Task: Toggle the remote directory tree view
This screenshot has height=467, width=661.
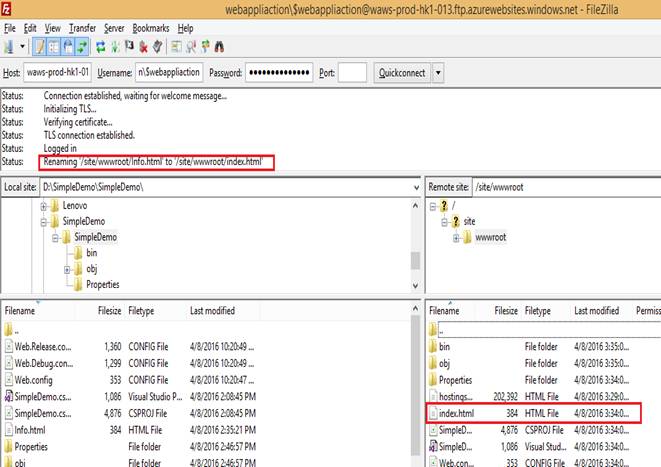Action: point(67,47)
